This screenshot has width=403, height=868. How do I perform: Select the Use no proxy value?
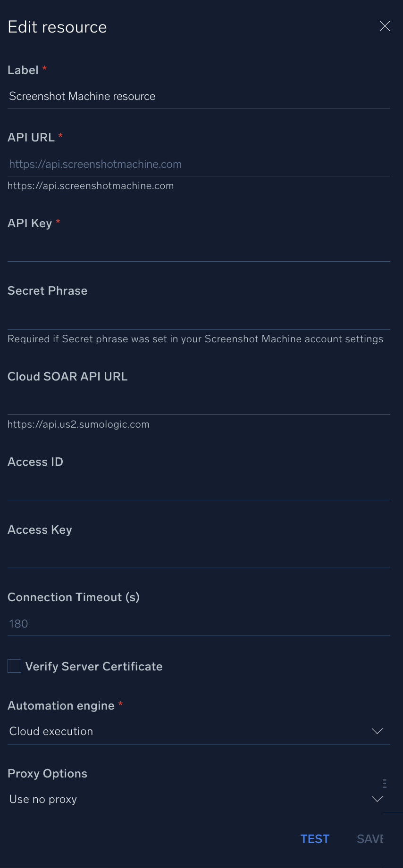tap(43, 799)
